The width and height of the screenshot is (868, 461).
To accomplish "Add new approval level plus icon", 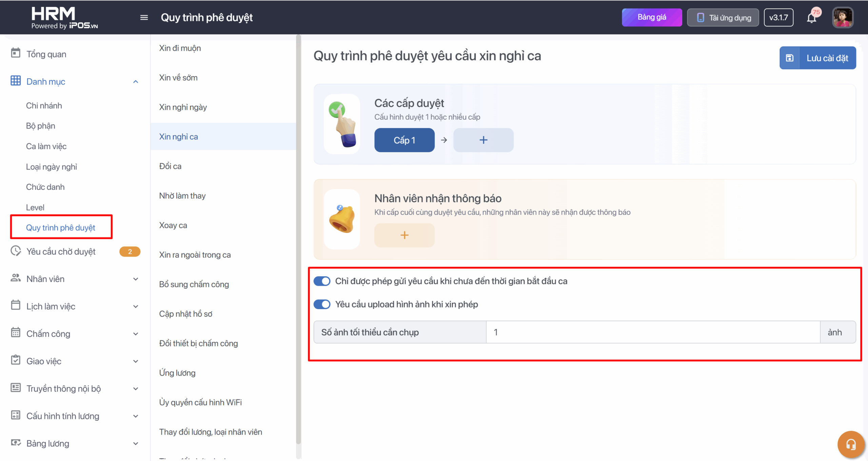I will pyautogui.click(x=483, y=140).
